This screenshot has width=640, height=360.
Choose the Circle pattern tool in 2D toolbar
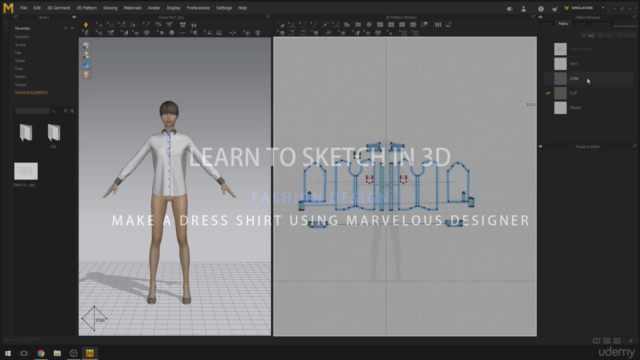(369, 25)
